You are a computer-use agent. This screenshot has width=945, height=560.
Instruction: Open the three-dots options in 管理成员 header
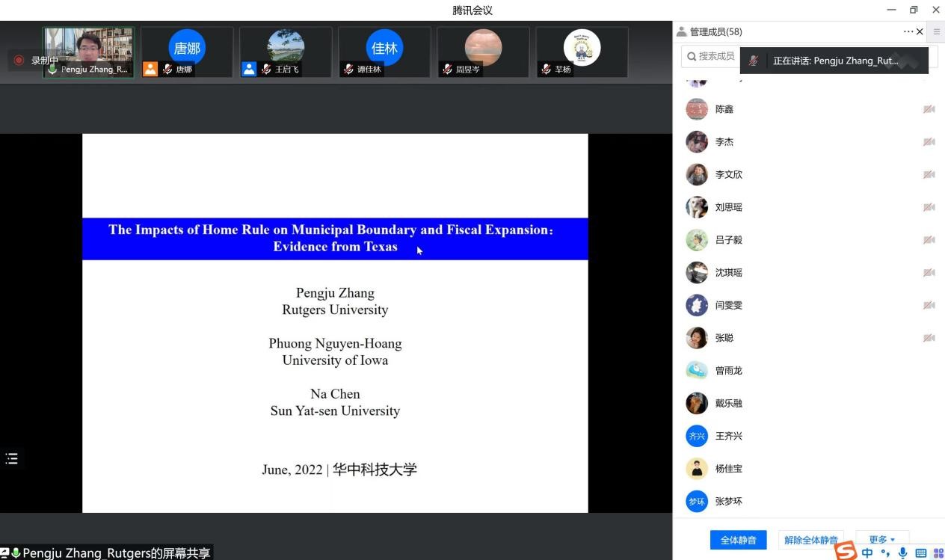908,31
